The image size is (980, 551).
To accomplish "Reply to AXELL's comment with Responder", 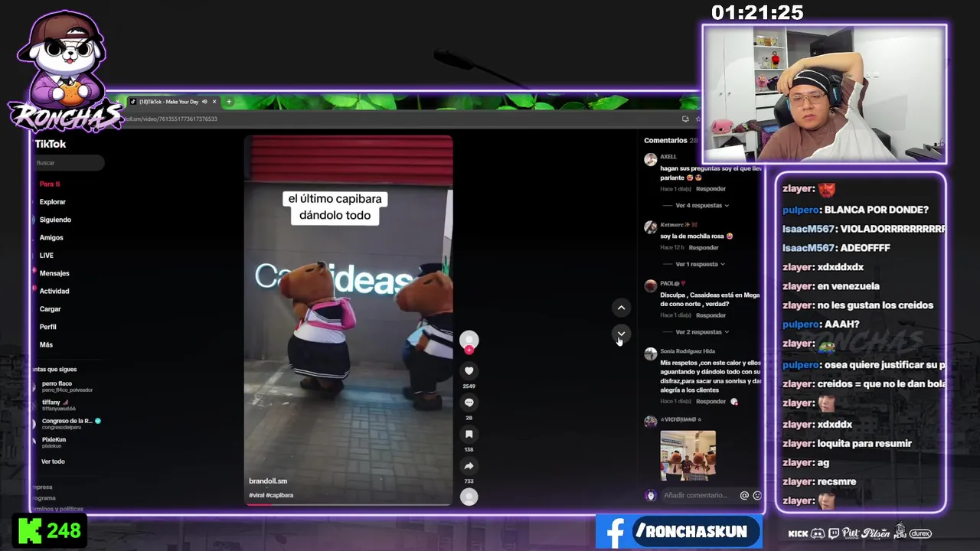I will tap(711, 189).
